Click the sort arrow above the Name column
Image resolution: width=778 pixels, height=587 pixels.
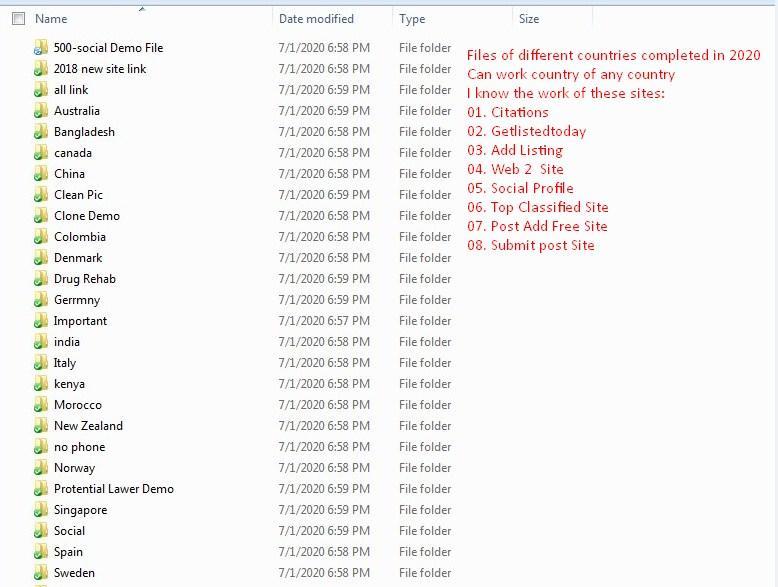pos(142,9)
